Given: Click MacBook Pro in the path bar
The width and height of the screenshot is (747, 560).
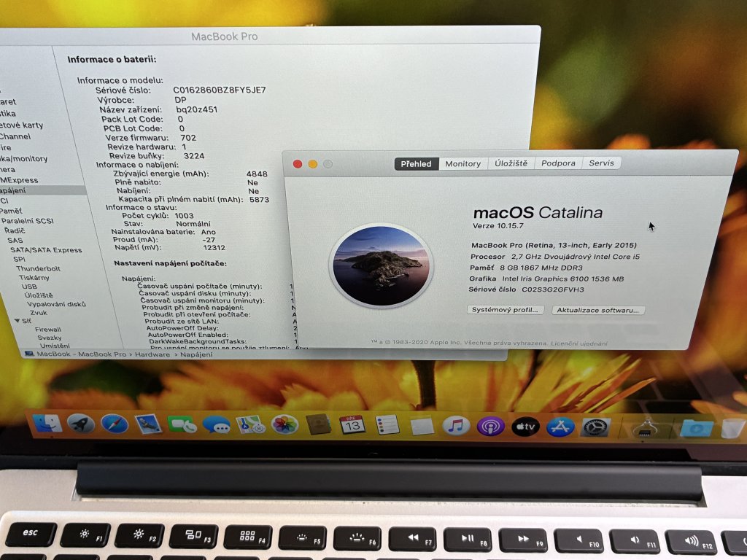Looking at the screenshot, I should [x=102, y=354].
